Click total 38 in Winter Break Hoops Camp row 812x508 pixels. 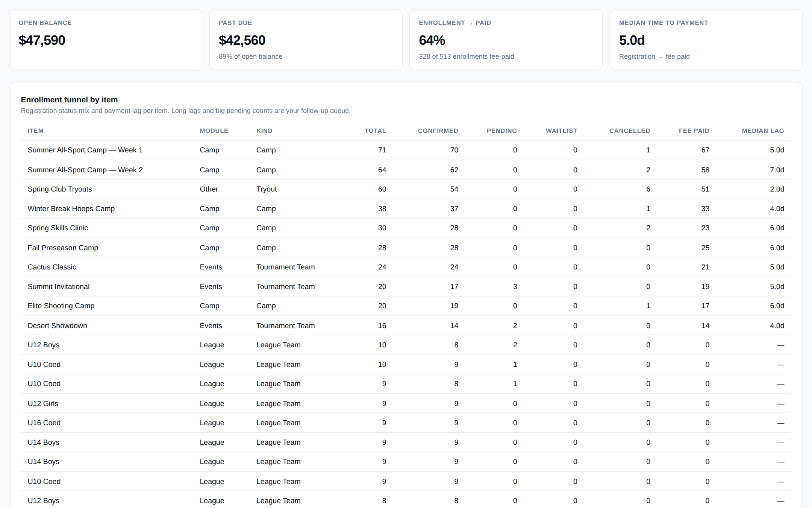tap(382, 209)
